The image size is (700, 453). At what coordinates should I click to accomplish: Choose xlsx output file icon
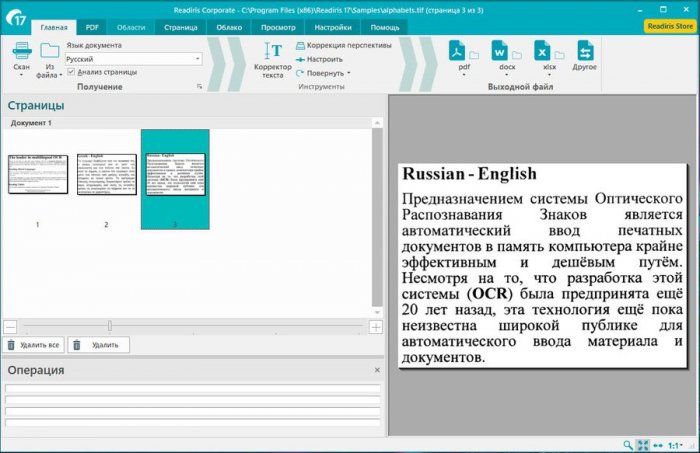coord(542,50)
